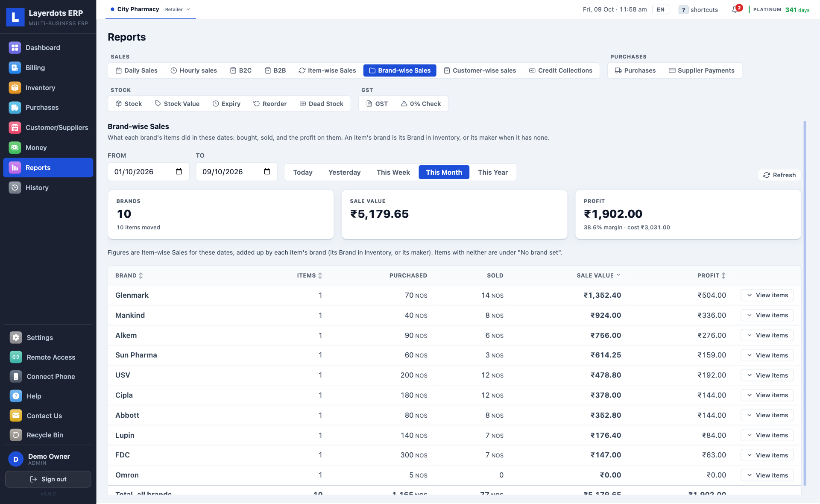The width and height of the screenshot is (820, 504).
Task: Open the Item-wise Sales report tab
Action: coord(327,70)
